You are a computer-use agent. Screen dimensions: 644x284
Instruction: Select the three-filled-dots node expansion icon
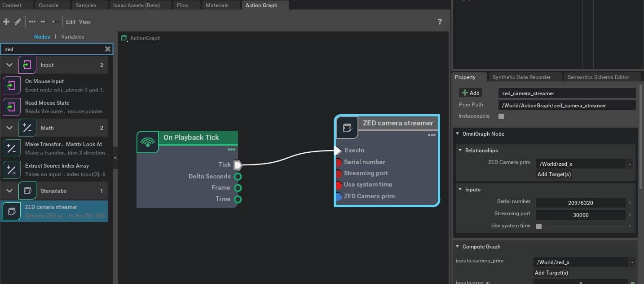pyautogui.click(x=32, y=22)
